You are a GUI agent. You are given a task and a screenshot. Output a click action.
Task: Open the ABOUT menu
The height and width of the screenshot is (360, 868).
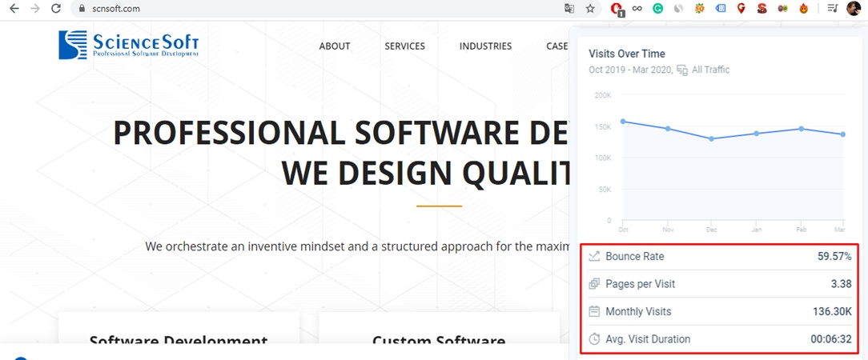(335, 46)
